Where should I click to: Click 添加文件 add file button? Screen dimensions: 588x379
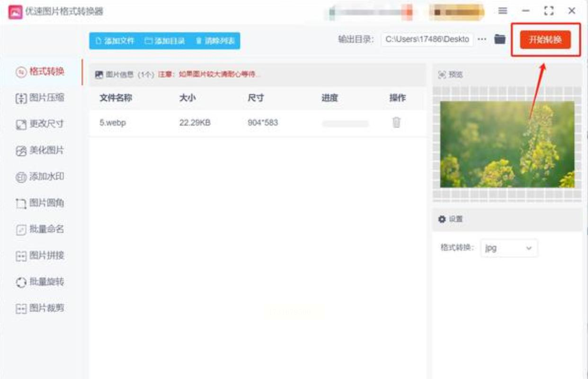[115, 41]
